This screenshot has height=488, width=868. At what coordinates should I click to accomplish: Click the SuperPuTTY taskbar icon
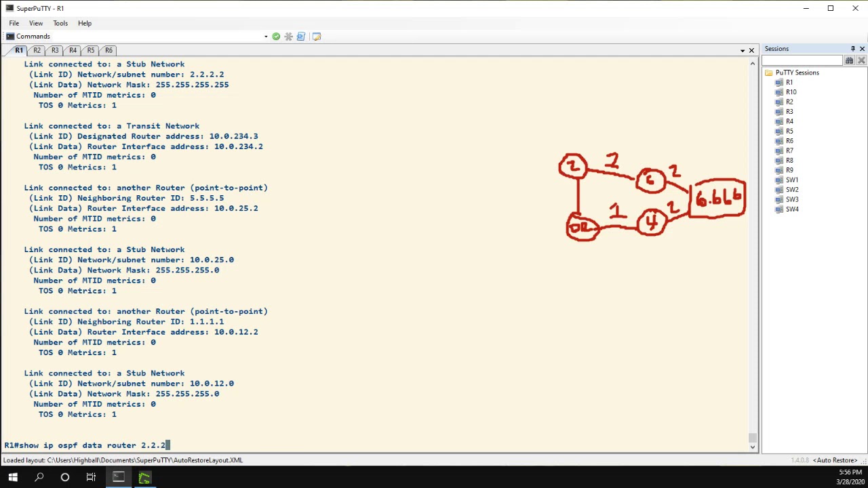point(119,478)
